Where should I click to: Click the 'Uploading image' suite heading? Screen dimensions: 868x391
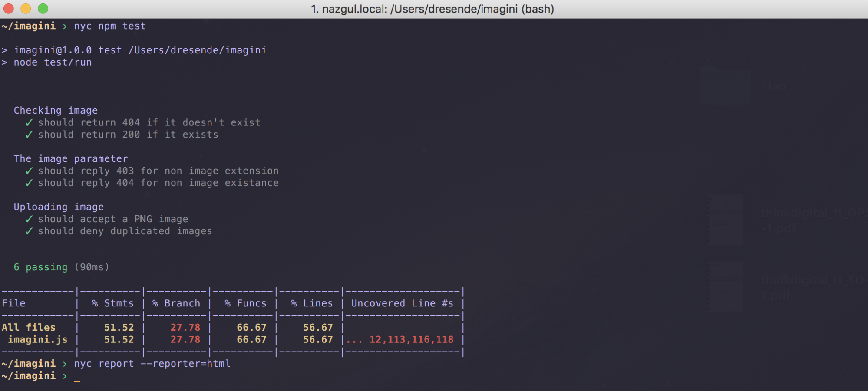pyautogui.click(x=59, y=207)
